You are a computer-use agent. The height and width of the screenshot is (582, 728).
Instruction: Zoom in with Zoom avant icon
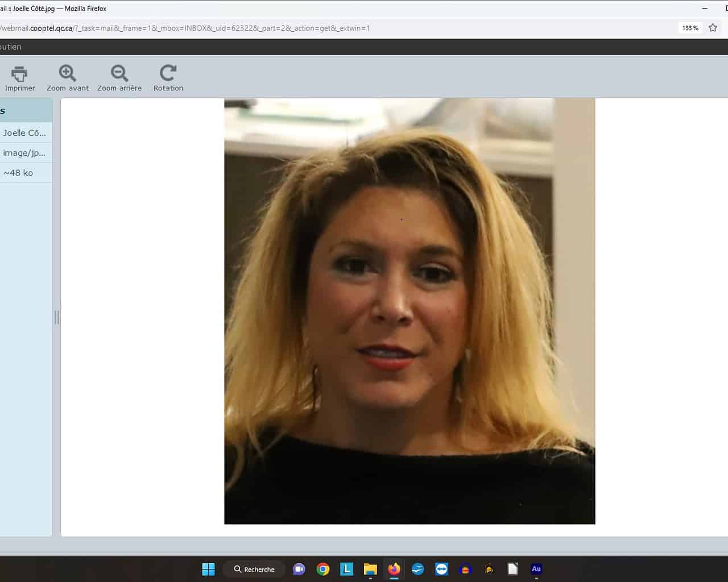(x=67, y=74)
